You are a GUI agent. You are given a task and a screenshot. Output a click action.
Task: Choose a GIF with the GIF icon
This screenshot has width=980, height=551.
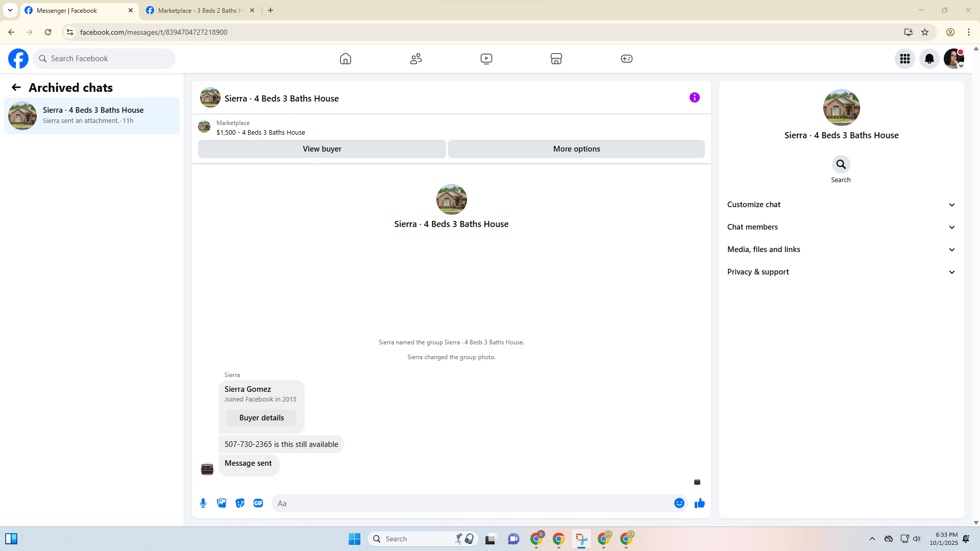point(258,503)
